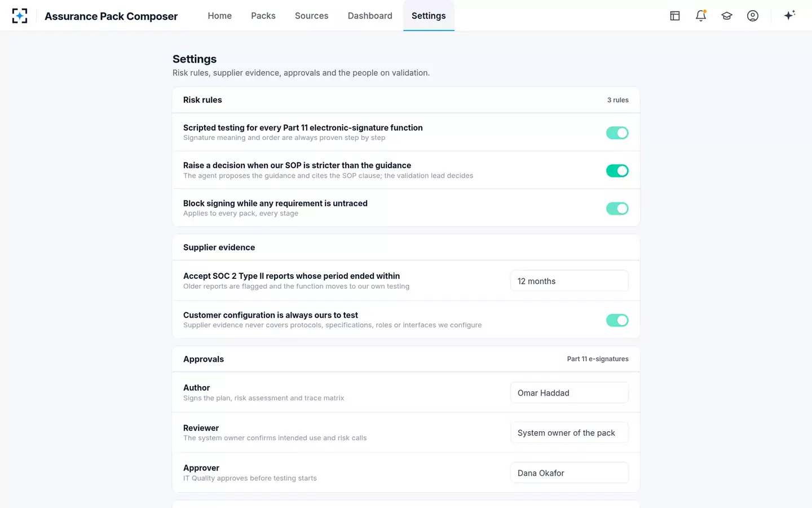Click the Assurance Pack Composer title
Screen dimensions: 812x508
coord(111,16)
